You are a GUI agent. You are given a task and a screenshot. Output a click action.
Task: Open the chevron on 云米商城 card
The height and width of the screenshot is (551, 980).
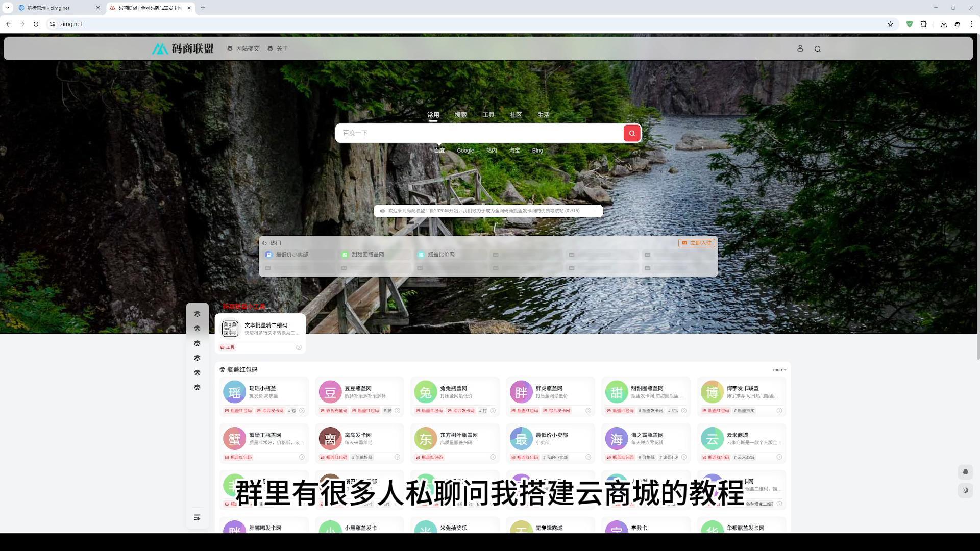[x=779, y=457]
